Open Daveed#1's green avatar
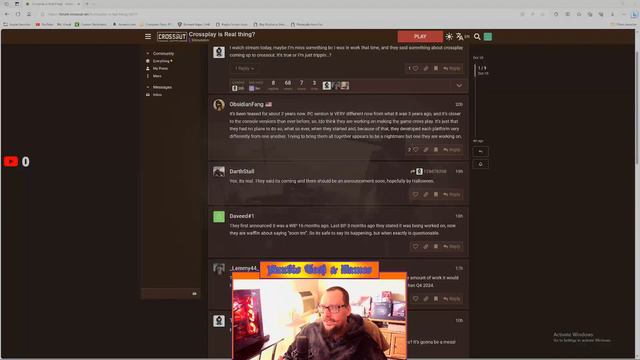Viewport: 640px width, 360px height. [219, 216]
